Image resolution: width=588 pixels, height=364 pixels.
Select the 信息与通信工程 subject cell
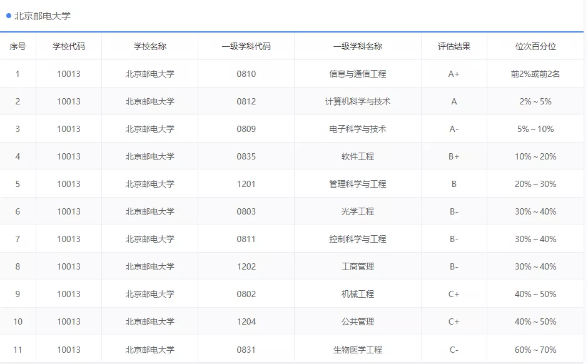(x=358, y=73)
